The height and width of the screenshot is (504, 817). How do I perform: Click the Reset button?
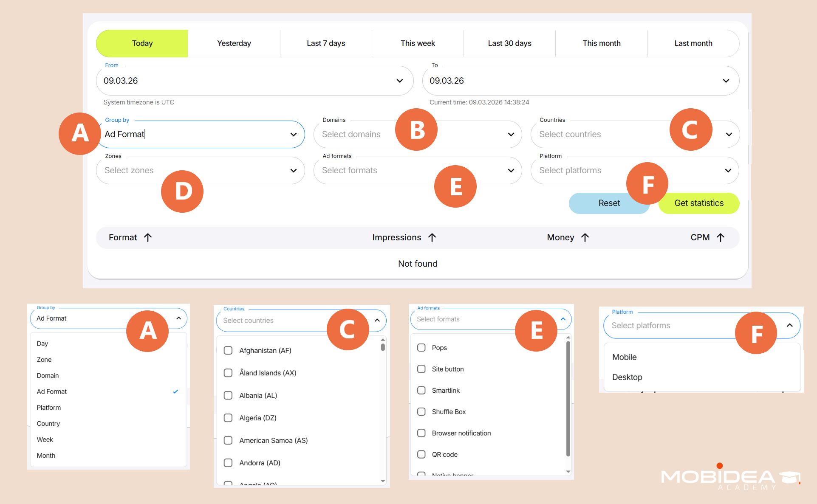click(609, 203)
